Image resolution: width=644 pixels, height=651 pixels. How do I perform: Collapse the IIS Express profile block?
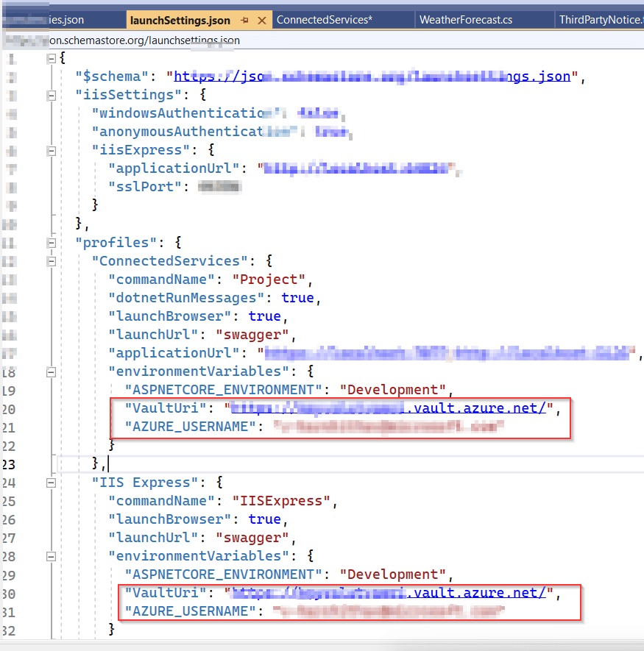pyautogui.click(x=50, y=482)
